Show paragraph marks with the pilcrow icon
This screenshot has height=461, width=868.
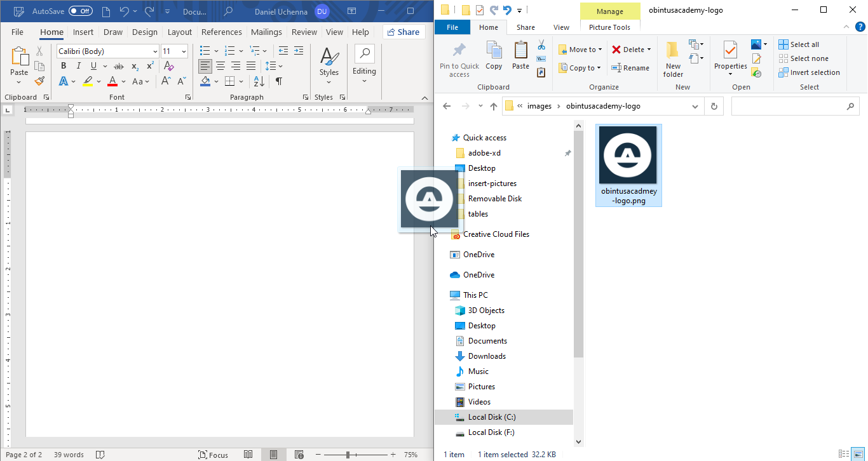pos(278,81)
